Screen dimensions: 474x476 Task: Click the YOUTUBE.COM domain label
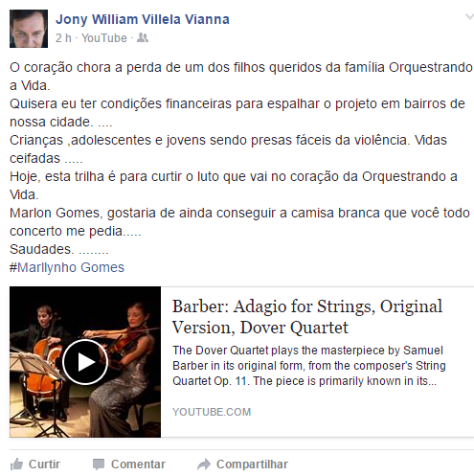point(212,412)
